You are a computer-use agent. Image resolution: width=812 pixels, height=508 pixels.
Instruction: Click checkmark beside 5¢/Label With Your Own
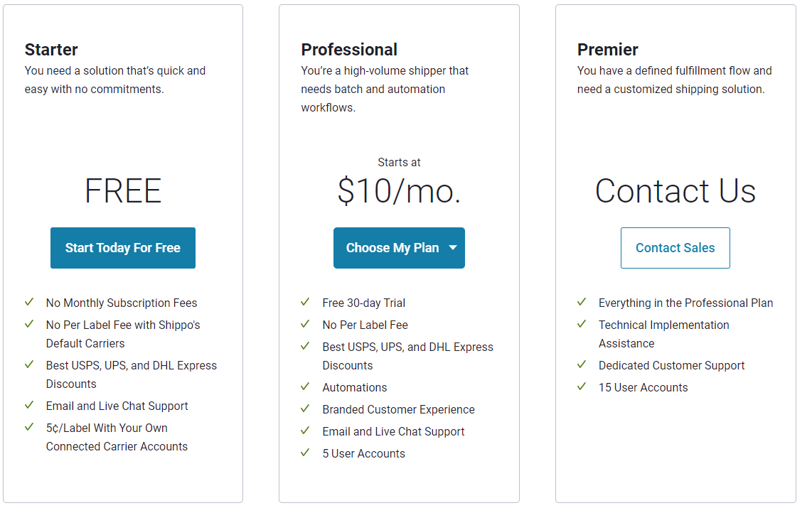click(x=30, y=427)
